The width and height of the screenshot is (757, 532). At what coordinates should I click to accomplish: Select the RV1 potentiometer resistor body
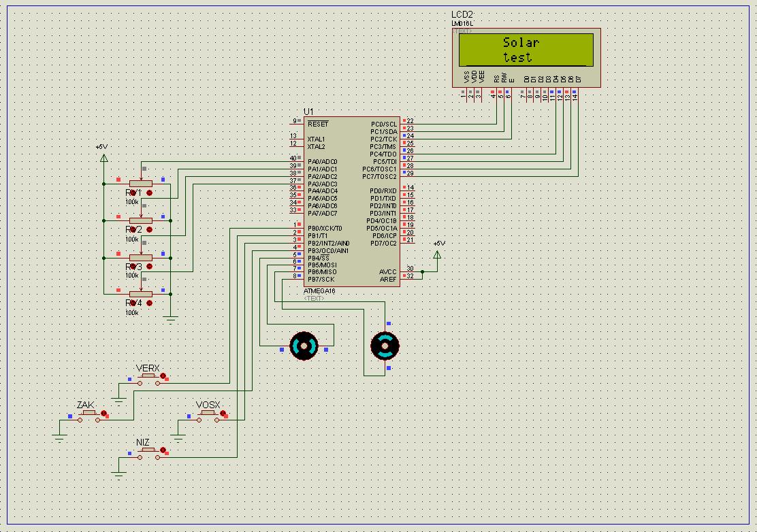pyautogui.click(x=140, y=183)
